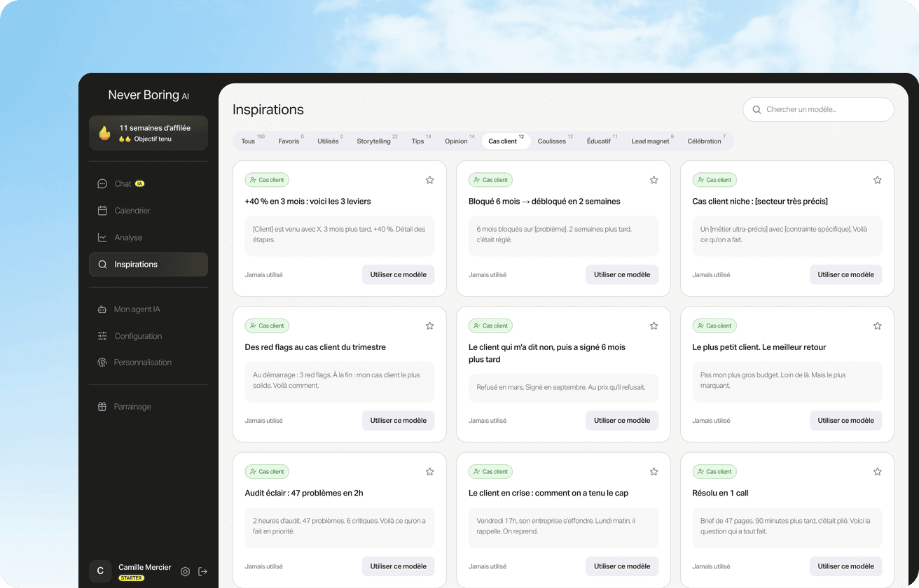The height and width of the screenshot is (588, 919).
Task: Click title 'Résolu en 1 call'
Action: coord(720,493)
